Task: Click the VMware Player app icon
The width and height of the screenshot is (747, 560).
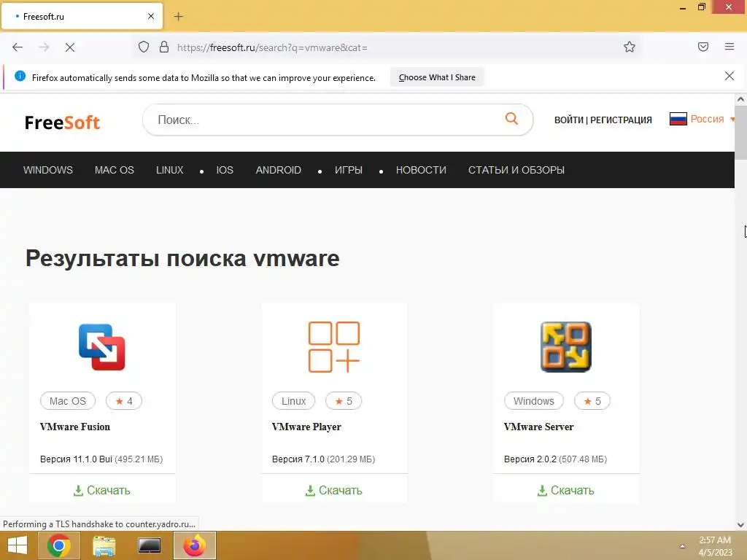Action: click(x=334, y=347)
